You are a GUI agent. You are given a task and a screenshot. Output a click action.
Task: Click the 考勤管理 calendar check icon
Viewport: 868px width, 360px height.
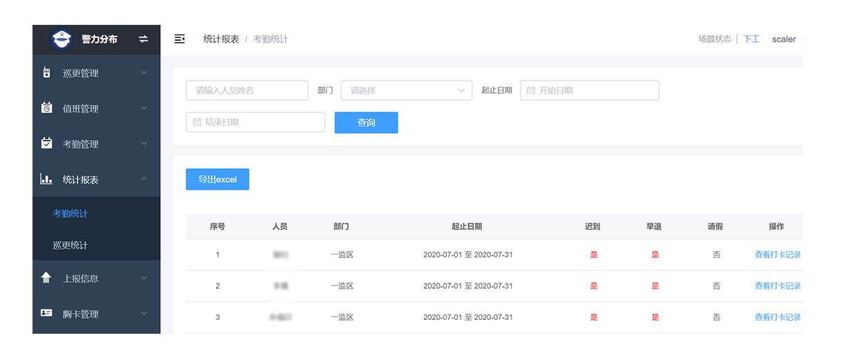click(46, 143)
